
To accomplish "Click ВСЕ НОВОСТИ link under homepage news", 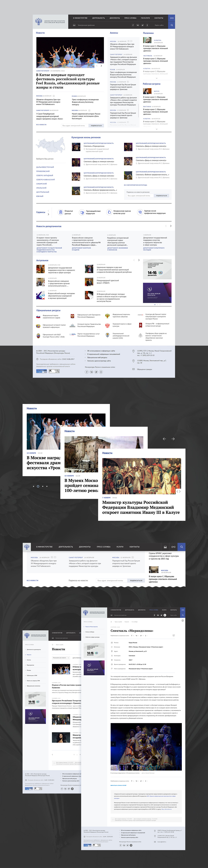I will click(41, 124).
